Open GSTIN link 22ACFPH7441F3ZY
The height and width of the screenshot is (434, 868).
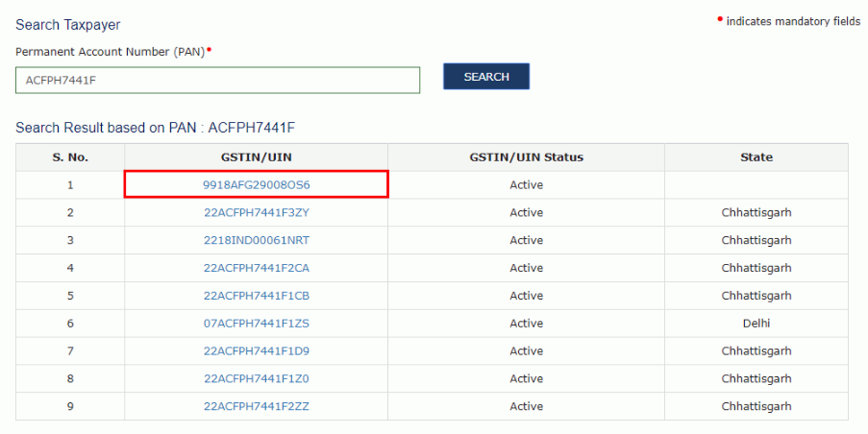pos(257,212)
